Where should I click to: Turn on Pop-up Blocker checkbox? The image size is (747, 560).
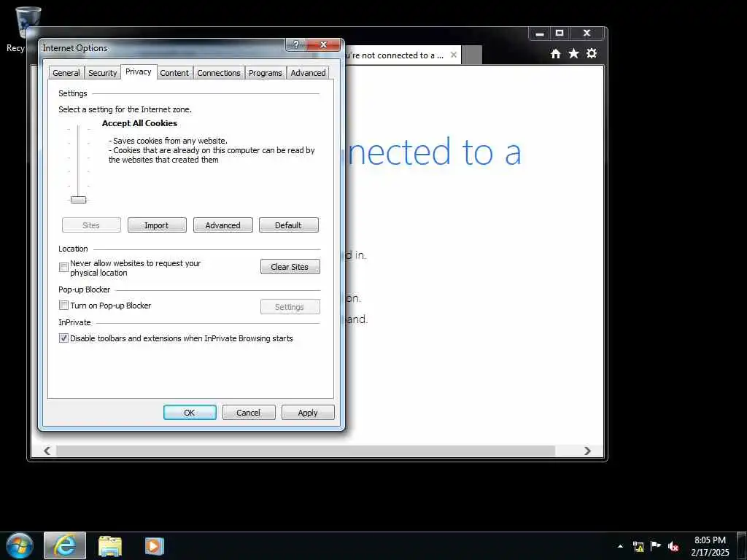pos(63,306)
